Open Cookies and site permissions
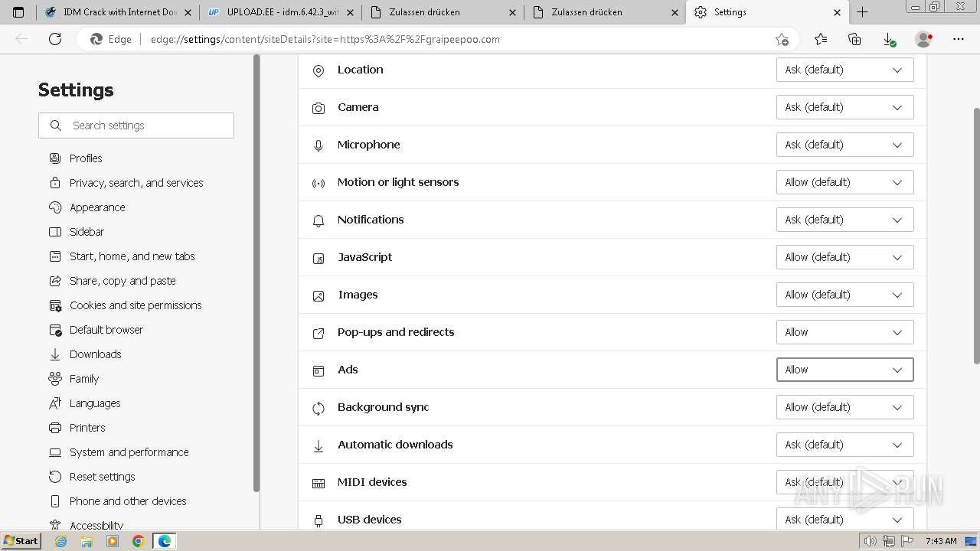Image resolution: width=980 pixels, height=551 pixels. pos(125,305)
